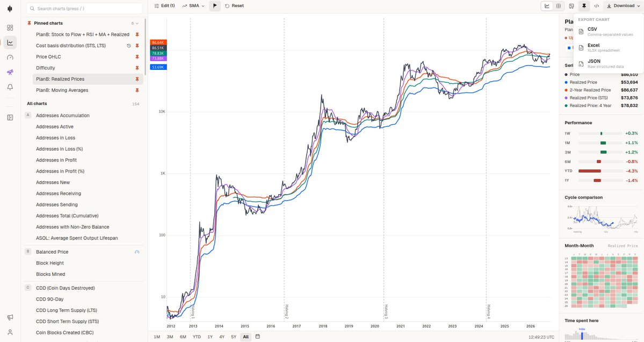Click the Edit (1) button

[164, 6]
